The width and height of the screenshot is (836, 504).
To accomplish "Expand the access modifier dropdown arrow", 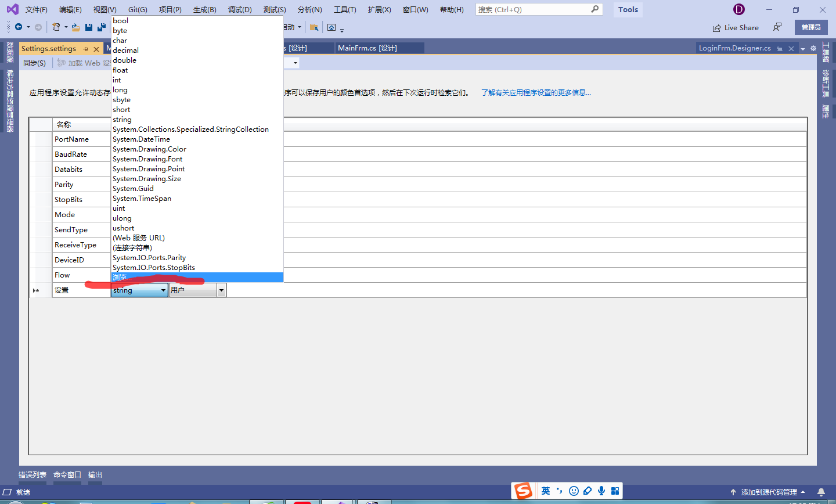I will pos(296,63).
